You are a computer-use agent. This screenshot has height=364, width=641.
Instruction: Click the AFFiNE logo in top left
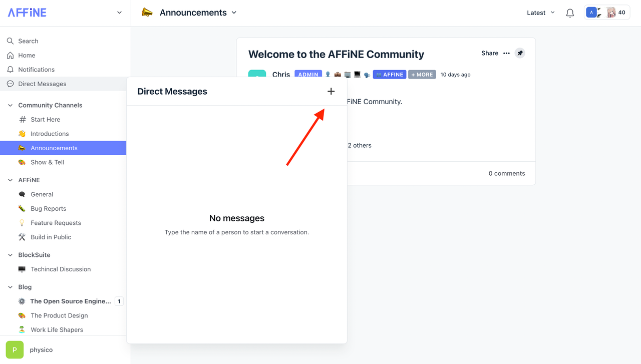[x=27, y=13]
